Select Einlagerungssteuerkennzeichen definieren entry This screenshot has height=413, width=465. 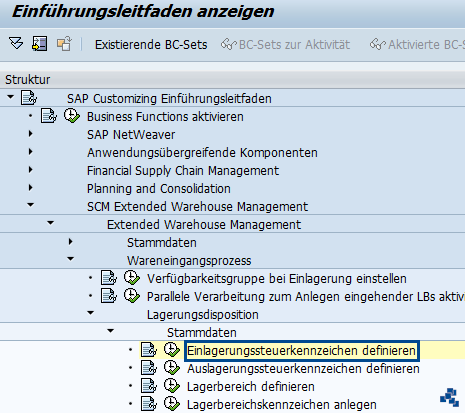pos(301,351)
